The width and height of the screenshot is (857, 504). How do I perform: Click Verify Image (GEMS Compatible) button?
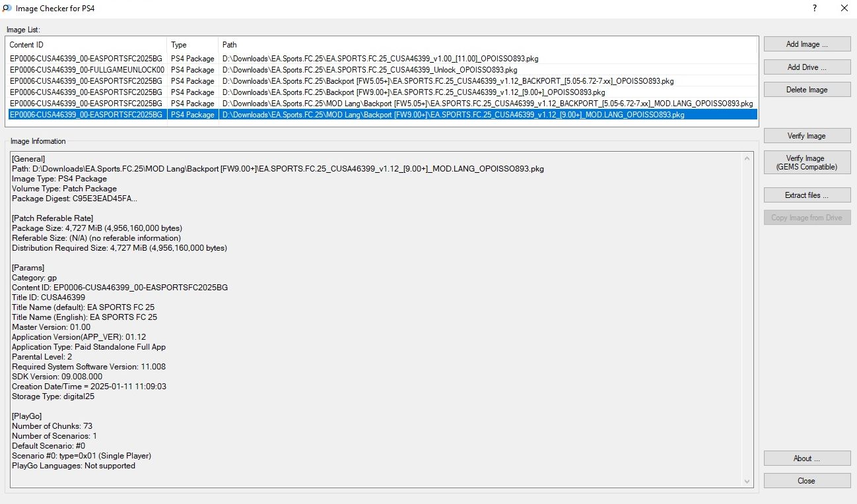click(807, 162)
